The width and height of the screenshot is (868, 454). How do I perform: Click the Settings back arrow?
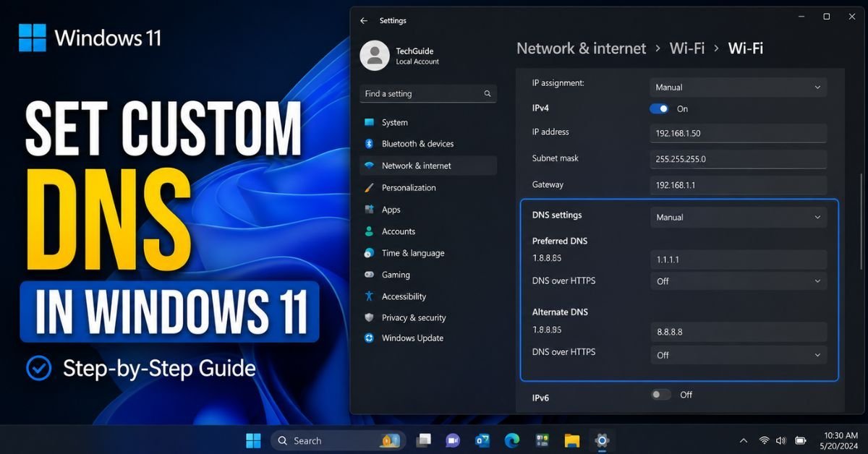pos(364,21)
